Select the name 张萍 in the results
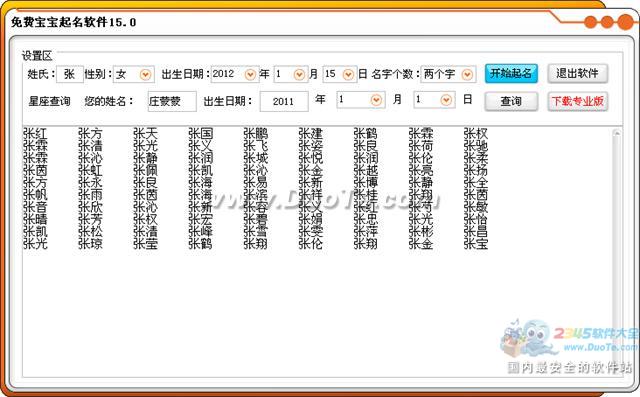The image size is (640, 397). [366, 231]
